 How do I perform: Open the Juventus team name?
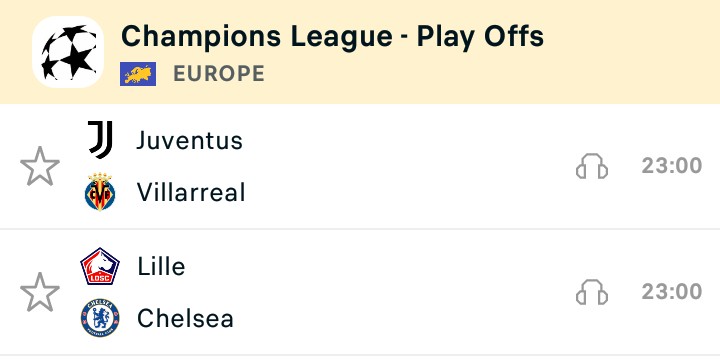click(x=190, y=141)
